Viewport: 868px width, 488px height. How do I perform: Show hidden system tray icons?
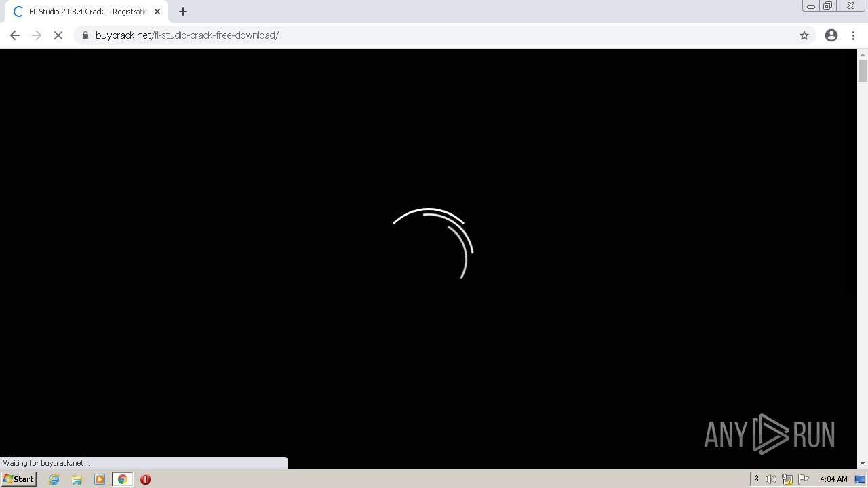756,479
